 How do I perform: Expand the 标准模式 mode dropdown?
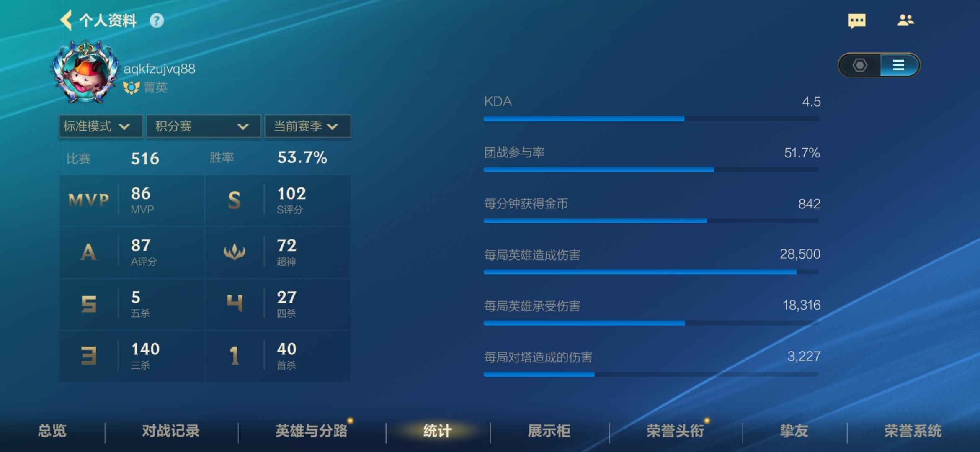point(101,126)
